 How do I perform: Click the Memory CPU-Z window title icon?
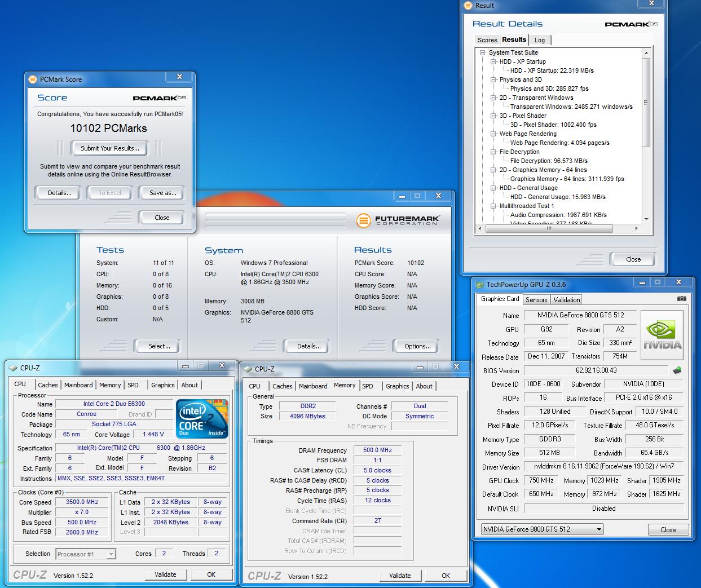248,369
